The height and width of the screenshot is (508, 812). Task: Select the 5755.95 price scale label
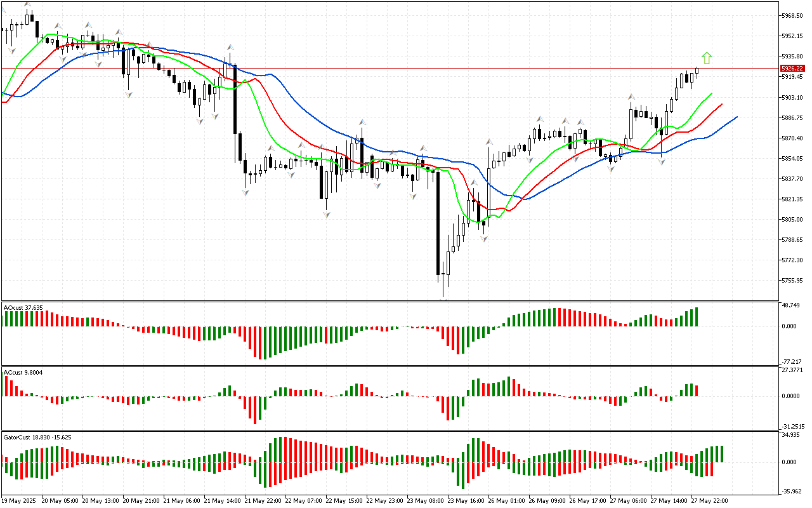pos(792,280)
